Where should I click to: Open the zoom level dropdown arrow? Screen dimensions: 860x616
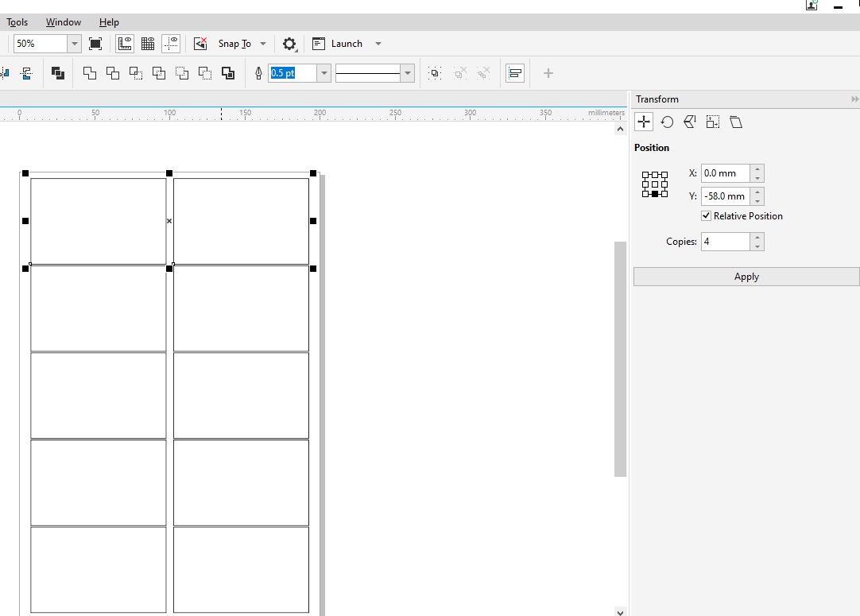pos(75,44)
